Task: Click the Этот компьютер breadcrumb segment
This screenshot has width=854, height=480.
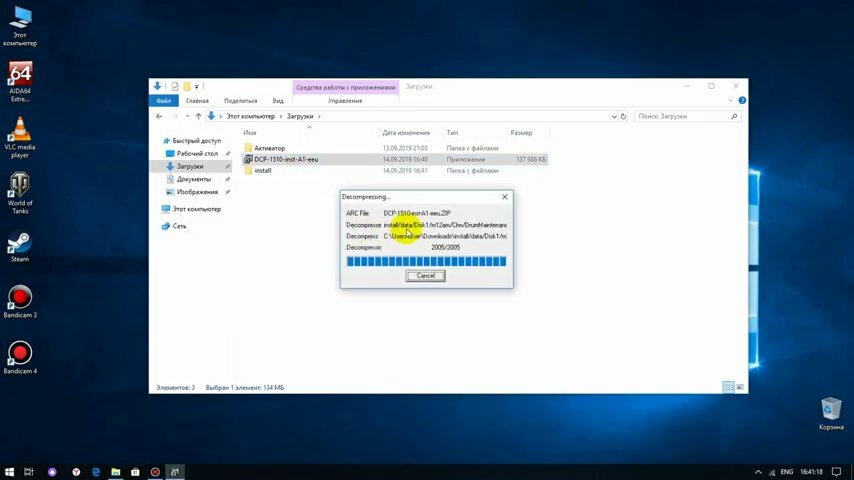Action: coord(251,116)
